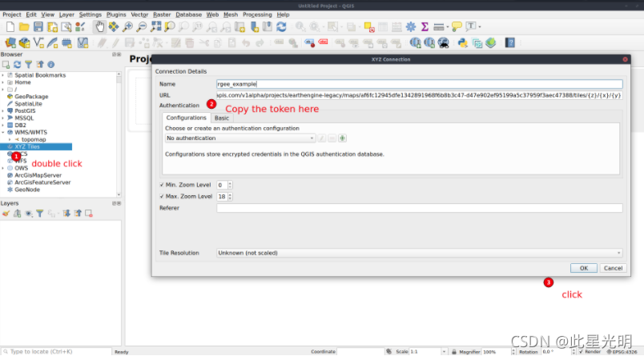Select the Zoom Out magnifier tool
The height and width of the screenshot is (356, 644).
coord(142,27)
